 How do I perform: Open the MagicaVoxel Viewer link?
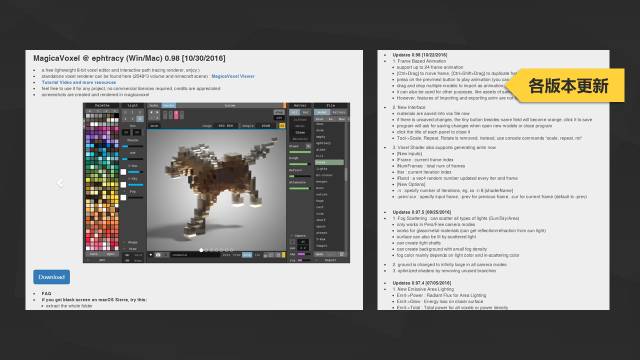tap(233, 76)
